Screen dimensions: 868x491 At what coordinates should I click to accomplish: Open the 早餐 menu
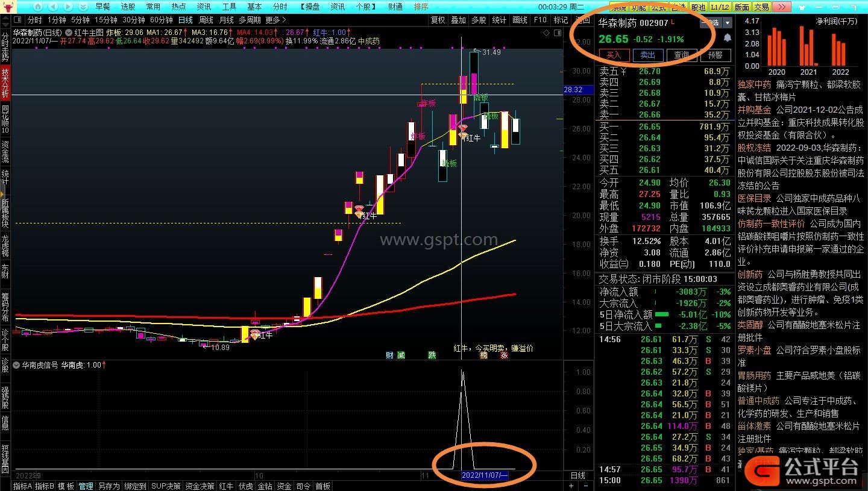[x=102, y=7]
